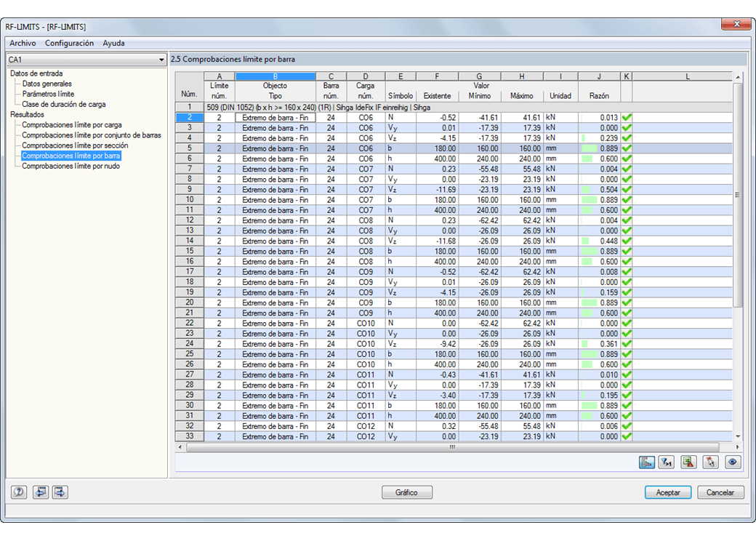Click the green check mark in row 5
Screen dimensions: 756x541
tap(627, 148)
